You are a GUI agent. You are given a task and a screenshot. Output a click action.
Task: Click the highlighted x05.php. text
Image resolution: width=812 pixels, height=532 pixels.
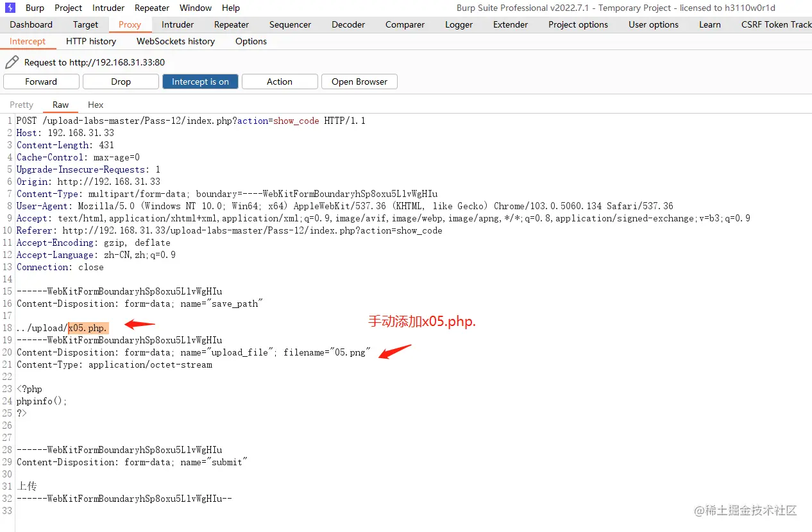click(89, 328)
